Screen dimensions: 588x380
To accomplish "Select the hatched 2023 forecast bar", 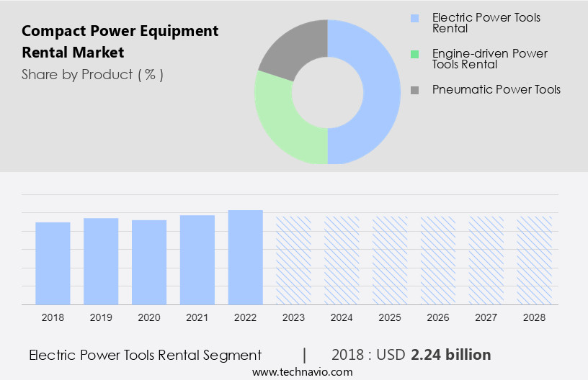I will pos(293,260).
